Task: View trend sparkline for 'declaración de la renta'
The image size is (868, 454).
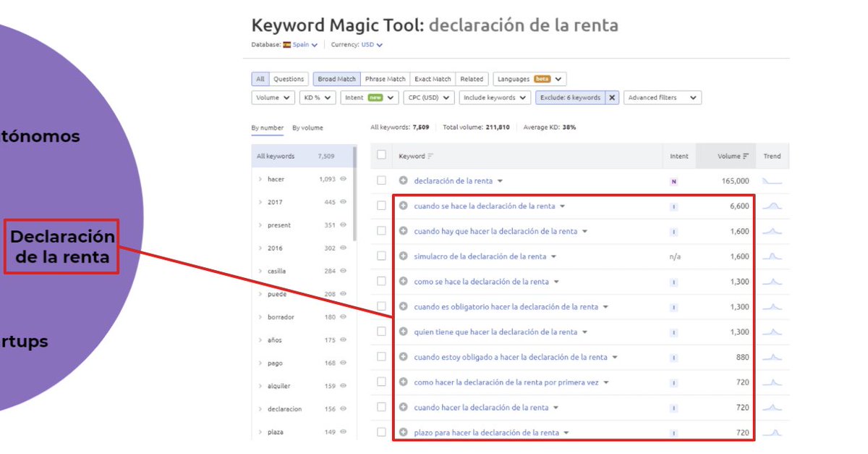Action: pyautogui.click(x=773, y=181)
